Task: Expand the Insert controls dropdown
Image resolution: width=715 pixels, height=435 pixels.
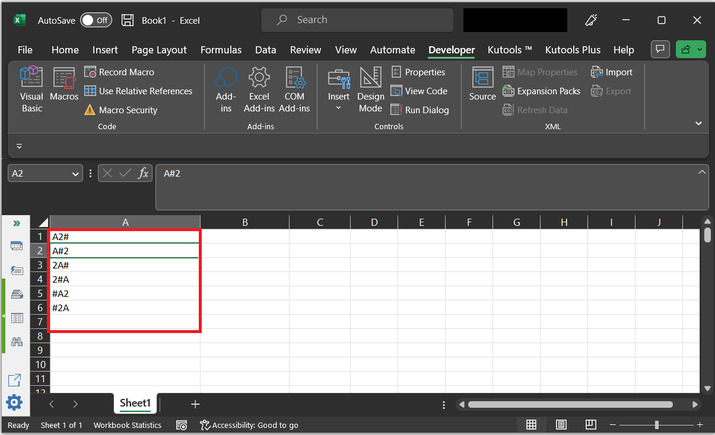Action: pos(338,107)
